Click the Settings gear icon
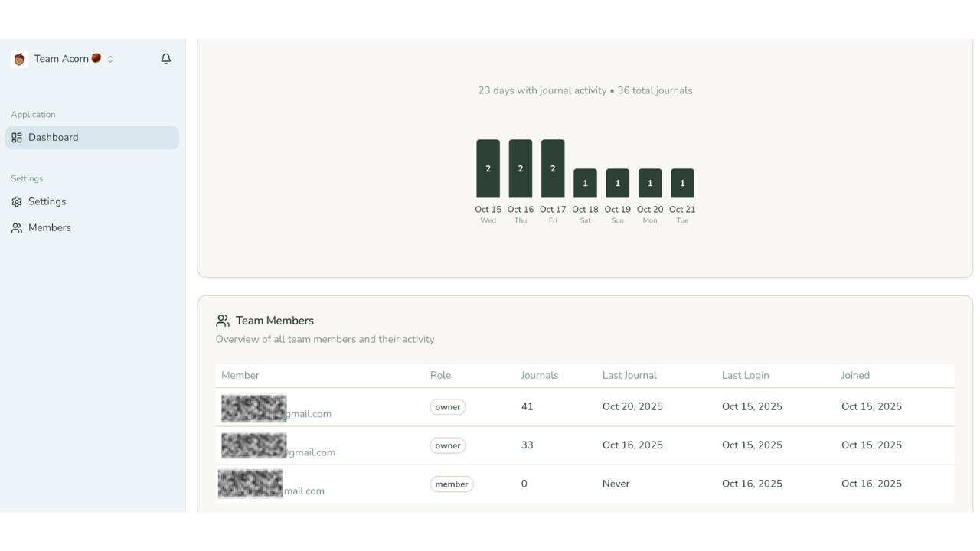980x551 pixels. click(17, 202)
